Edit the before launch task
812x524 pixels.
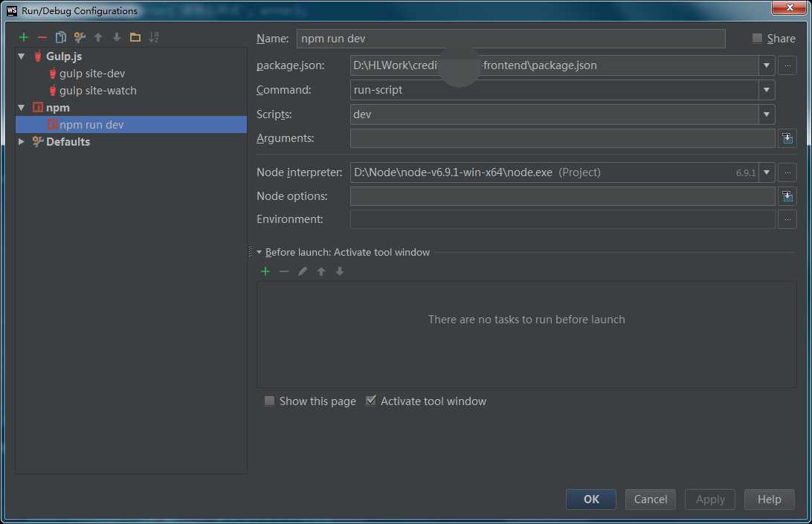[303, 271]
